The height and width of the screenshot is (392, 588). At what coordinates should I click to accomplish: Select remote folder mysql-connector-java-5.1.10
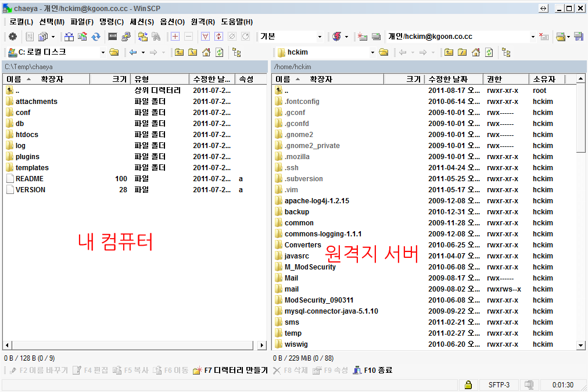pyautogui.click(x=331, y=311)
